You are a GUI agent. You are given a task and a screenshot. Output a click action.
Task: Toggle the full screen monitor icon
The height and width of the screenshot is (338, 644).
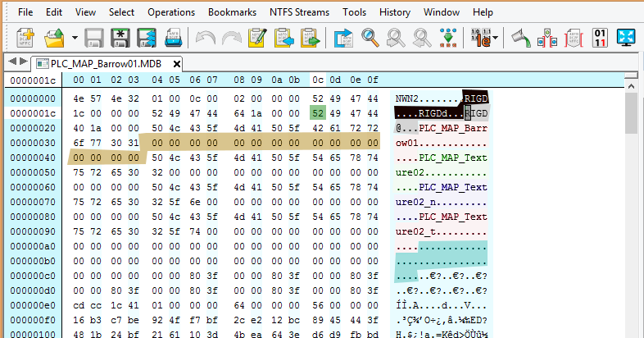click(x=627, y=38)
